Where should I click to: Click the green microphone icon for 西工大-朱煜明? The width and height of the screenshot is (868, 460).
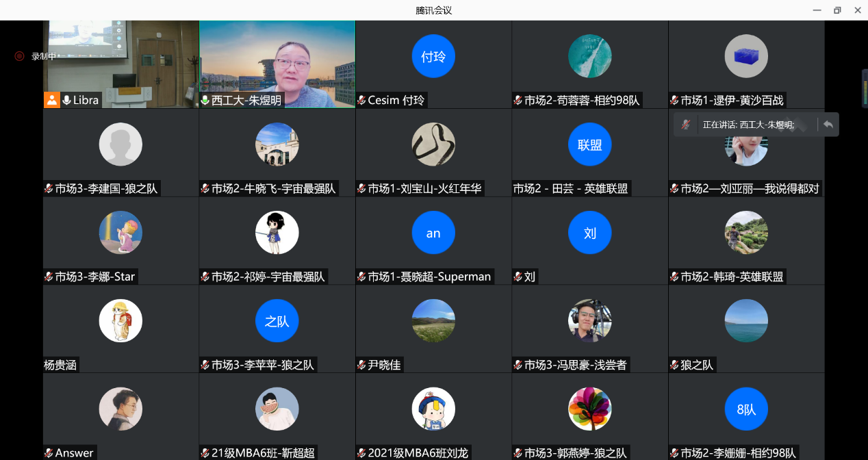(205, 101)
